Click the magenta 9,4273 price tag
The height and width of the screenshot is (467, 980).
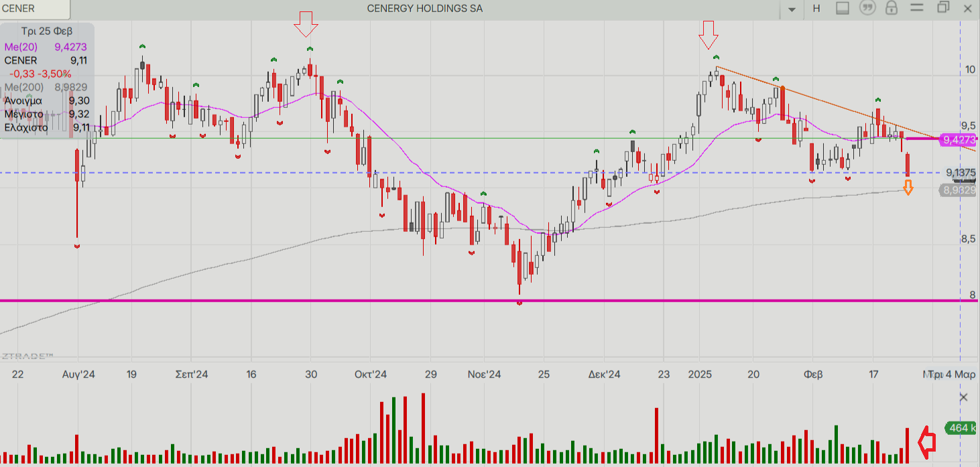pos(959,139)
